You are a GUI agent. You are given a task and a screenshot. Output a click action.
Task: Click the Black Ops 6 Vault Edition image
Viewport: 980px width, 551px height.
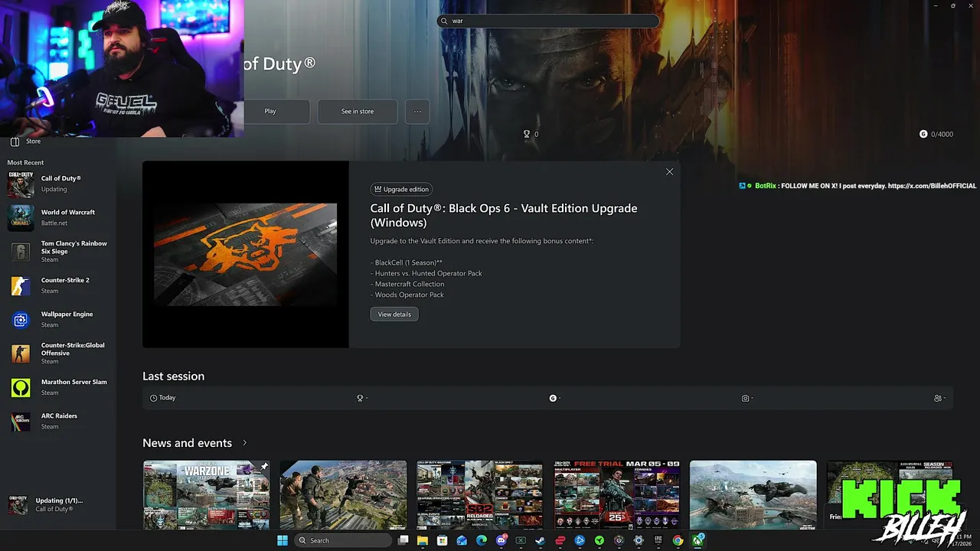point(246,254)
